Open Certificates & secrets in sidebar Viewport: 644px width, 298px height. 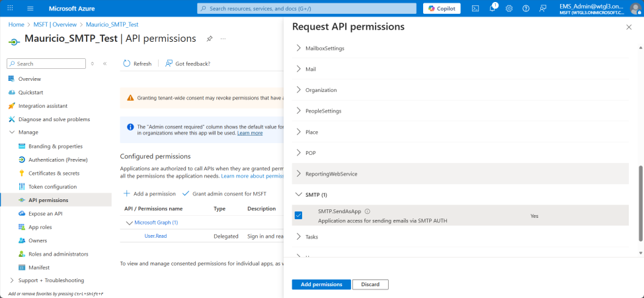coord(54,173)
